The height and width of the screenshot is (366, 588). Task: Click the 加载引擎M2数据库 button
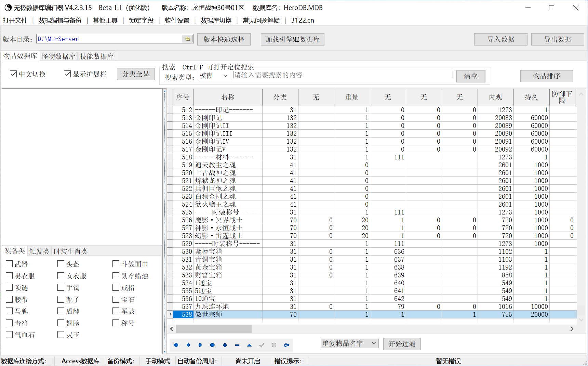[x=293, y=39]
